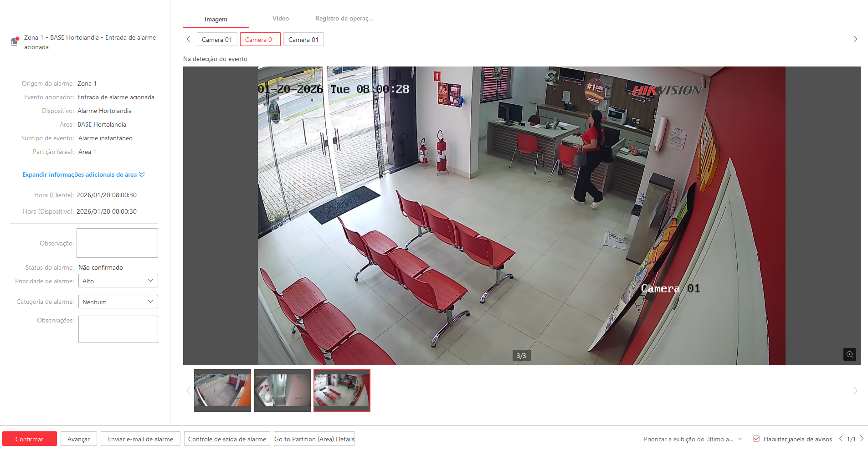Select the first Camera 01 button
This screenshot has width=868, height=450.
217,40
